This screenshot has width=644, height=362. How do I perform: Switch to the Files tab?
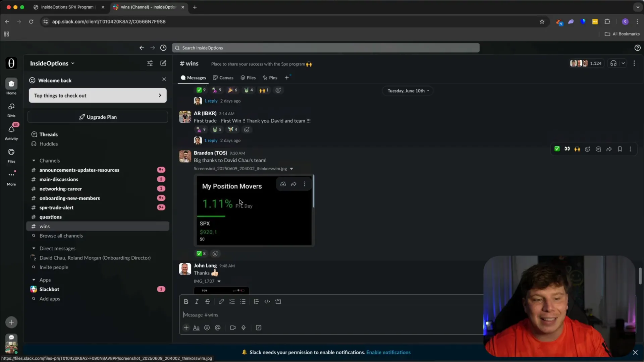(248, 78)
